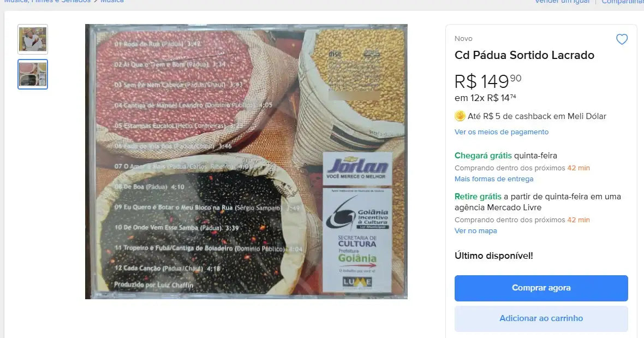
Task: Click Vender um igual link
Action: pos(562,2)
